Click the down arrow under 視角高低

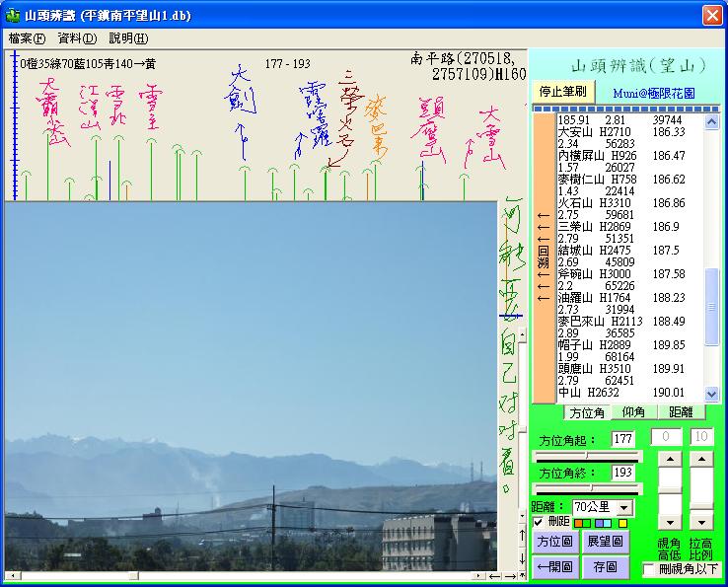click(670, 520)
